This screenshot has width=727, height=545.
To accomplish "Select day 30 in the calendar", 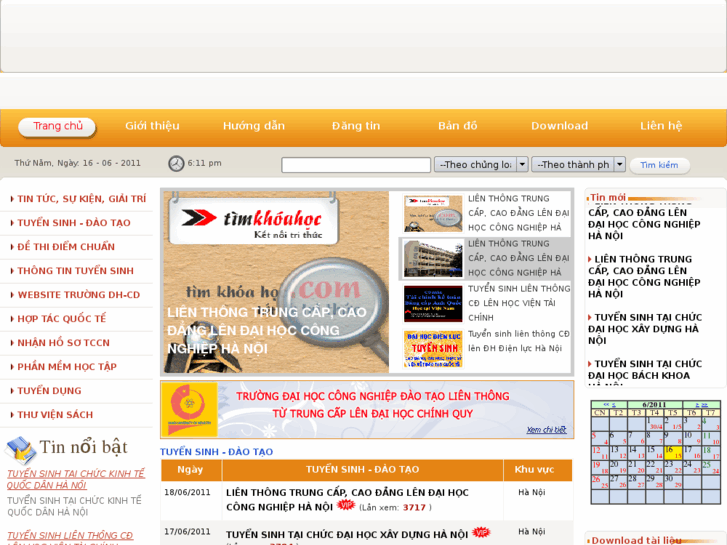I will pos(673,482).
